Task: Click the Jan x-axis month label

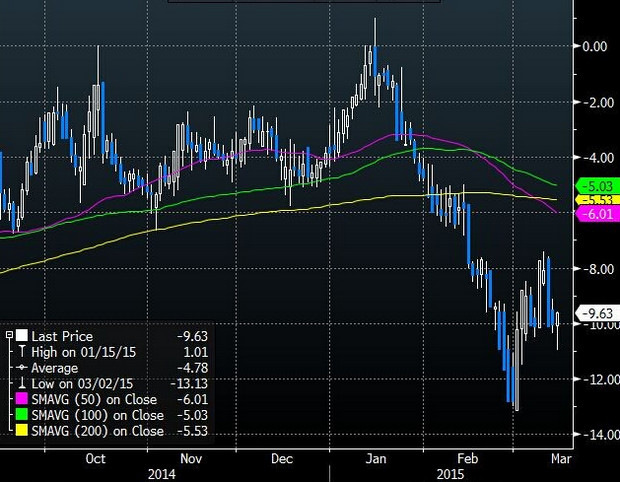Action: [375, 458]
